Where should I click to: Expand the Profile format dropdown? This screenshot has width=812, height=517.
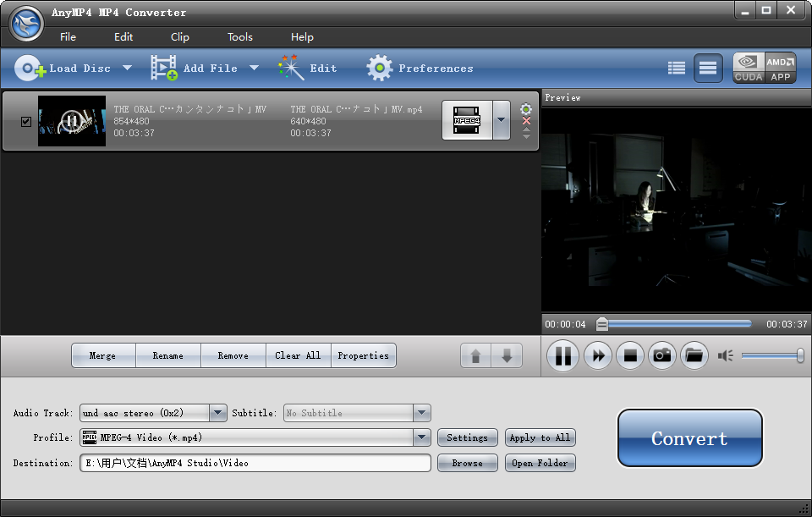point(422,437)
